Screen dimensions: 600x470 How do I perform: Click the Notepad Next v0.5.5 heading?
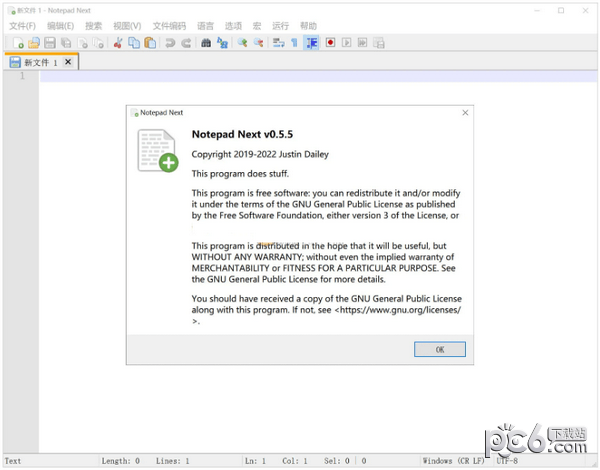(x=242, y=134)
